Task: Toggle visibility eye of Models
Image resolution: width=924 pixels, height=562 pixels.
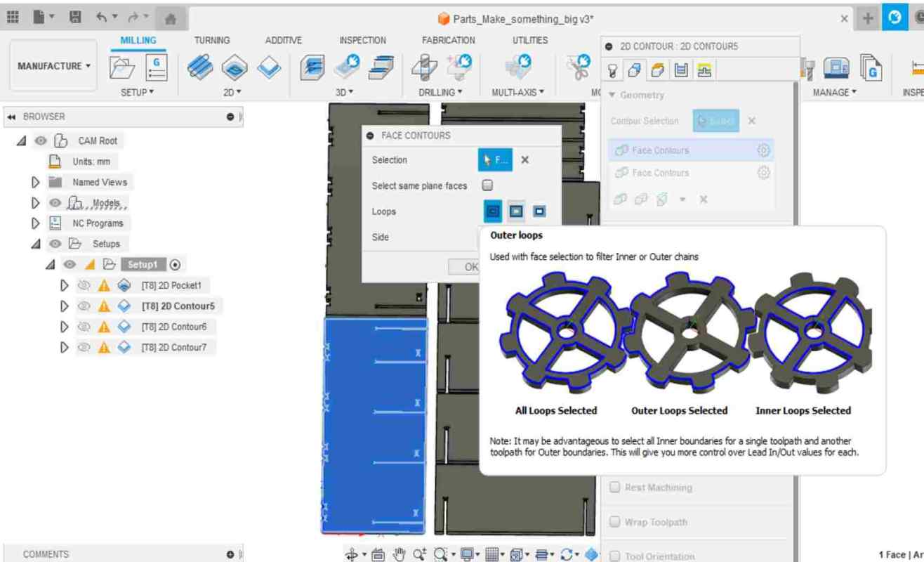Action: coord(55,203)
